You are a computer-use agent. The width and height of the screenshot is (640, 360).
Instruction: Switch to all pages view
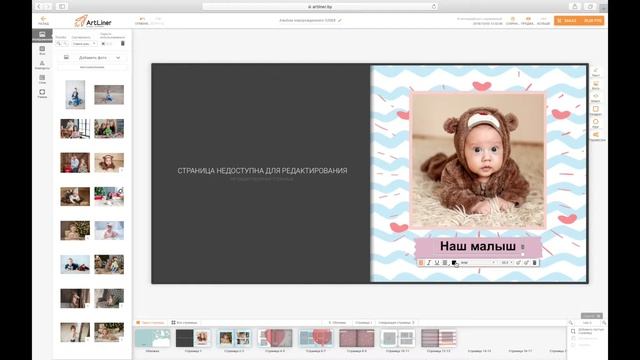coord(184,322)
